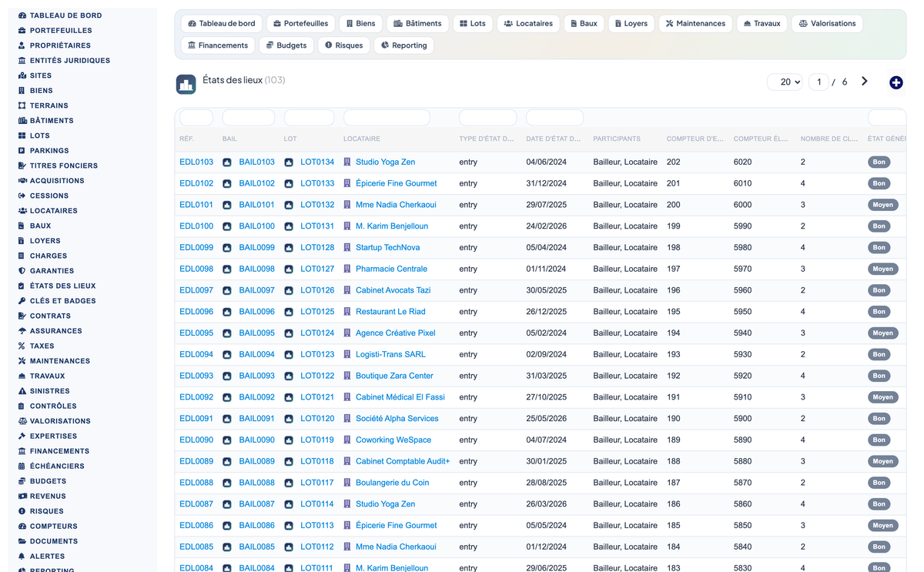Viewport: 924px width, 572px height.
Task: Click the blue plus add icon
Action: coord(896,82)
